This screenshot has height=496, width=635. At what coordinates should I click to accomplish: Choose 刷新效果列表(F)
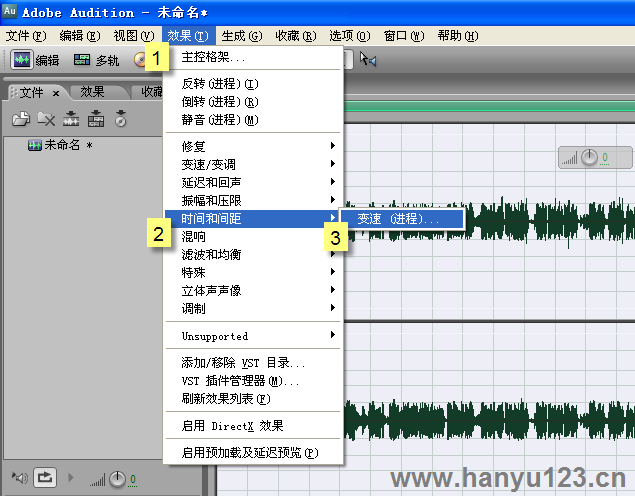[254, 399]
